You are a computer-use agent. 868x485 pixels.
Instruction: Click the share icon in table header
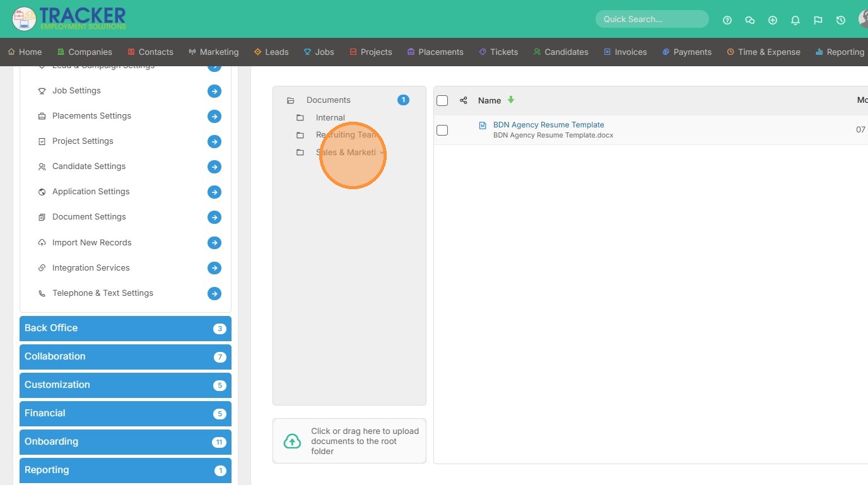tap(464, 100)
